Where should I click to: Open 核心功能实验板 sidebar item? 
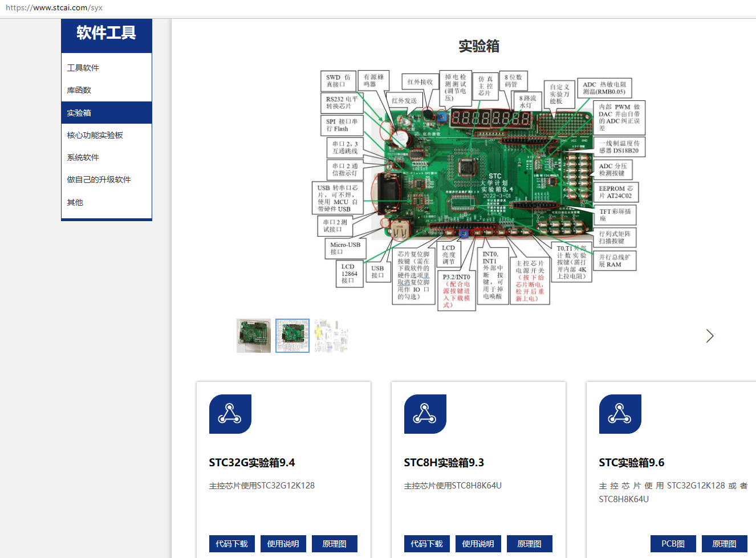click(107, 135)
